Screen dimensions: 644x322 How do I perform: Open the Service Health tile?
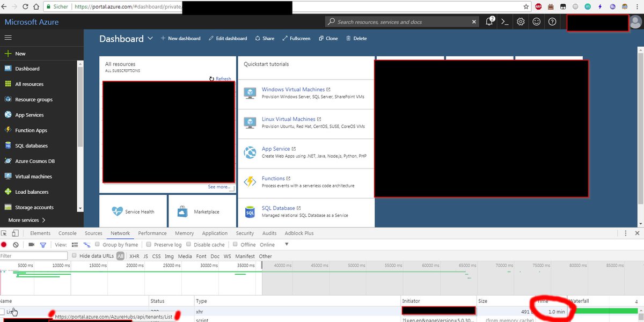coord(133,211)
